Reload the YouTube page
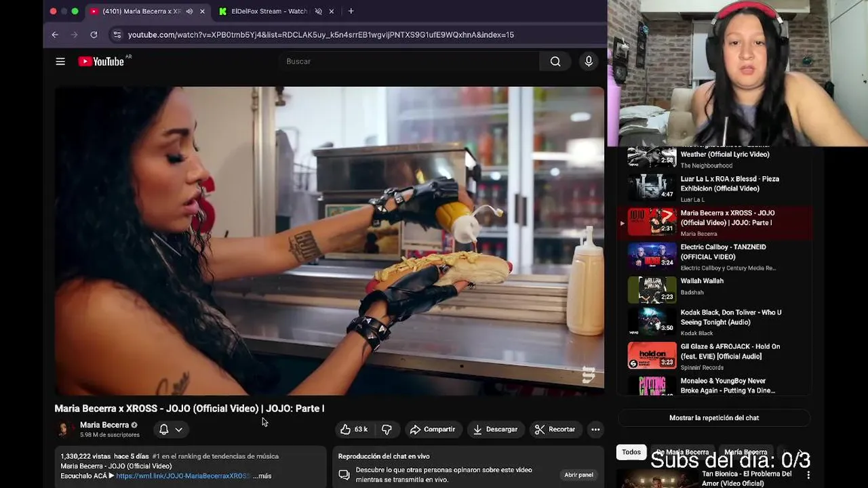The height and width of the screenshot is (488, 868). point(94,35)
